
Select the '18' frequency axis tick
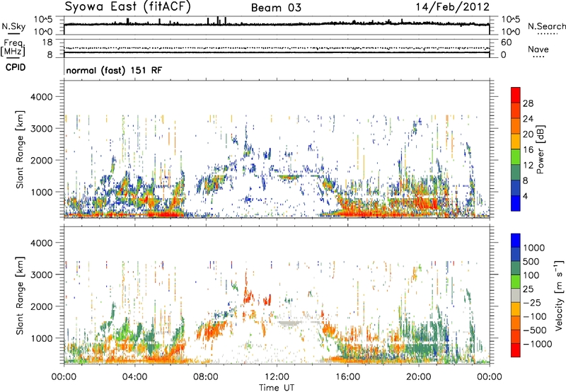[x=47, y=42]
